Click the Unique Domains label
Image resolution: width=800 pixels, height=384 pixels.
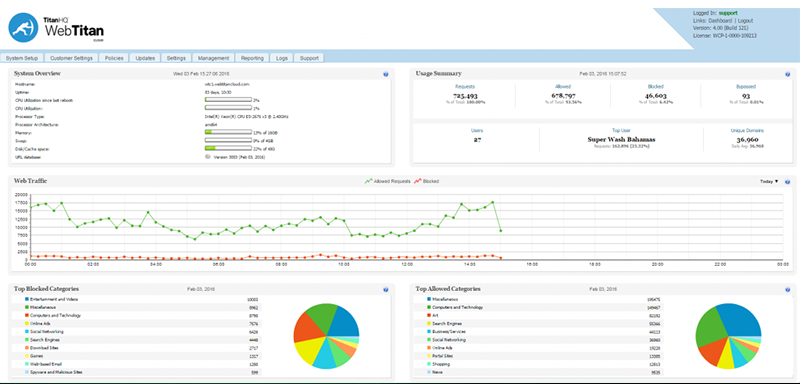(747, 131)
